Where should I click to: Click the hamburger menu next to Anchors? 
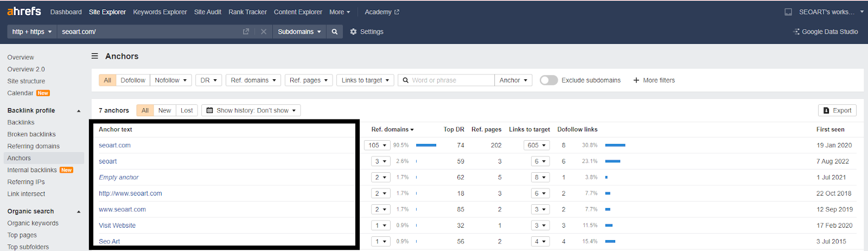coord(95,56)
